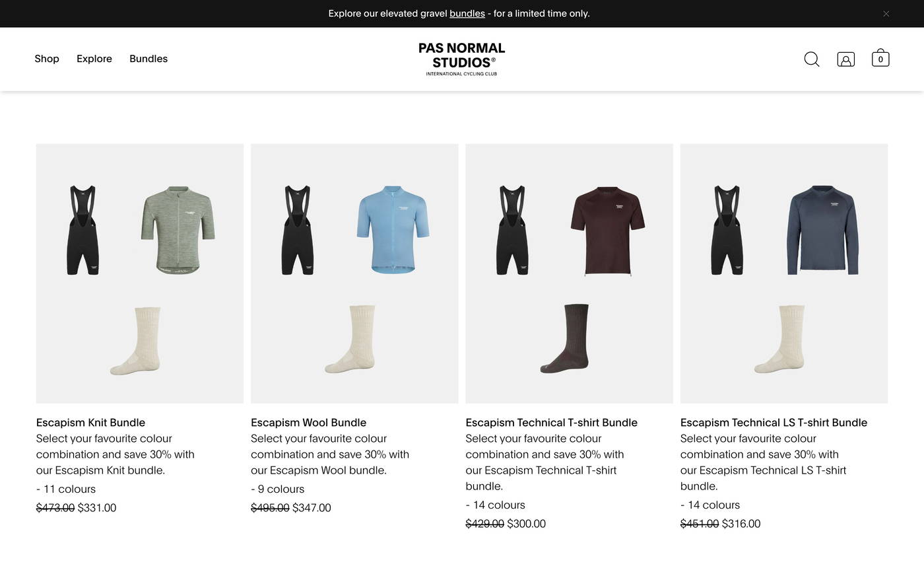Click the black bib shorts in Knit bundle

83,230
